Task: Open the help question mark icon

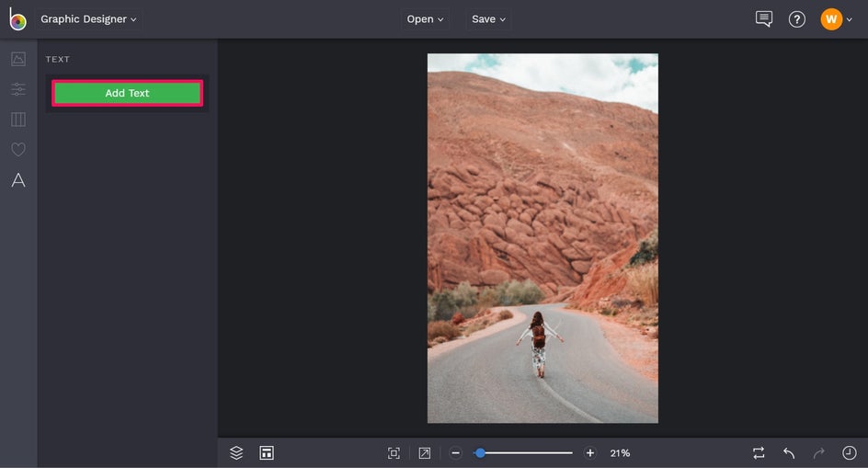Action: point(796,19)
